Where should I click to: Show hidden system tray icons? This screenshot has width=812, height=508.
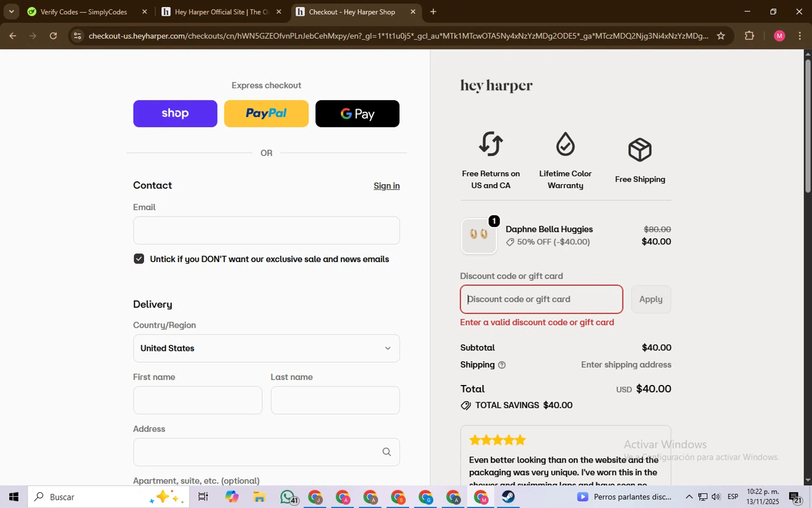[689, 497]
